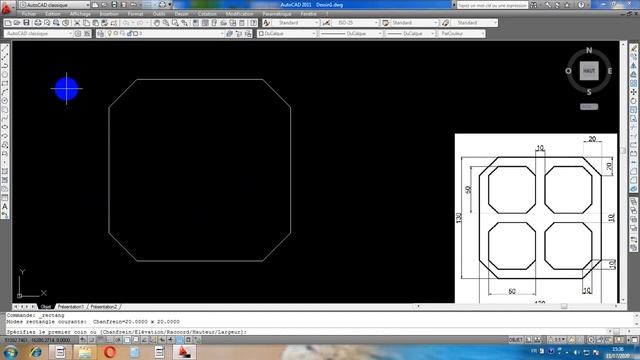Screen dimensions: 640x360
Task: Open the Affichage menu
Action: (x=80, y=14)
